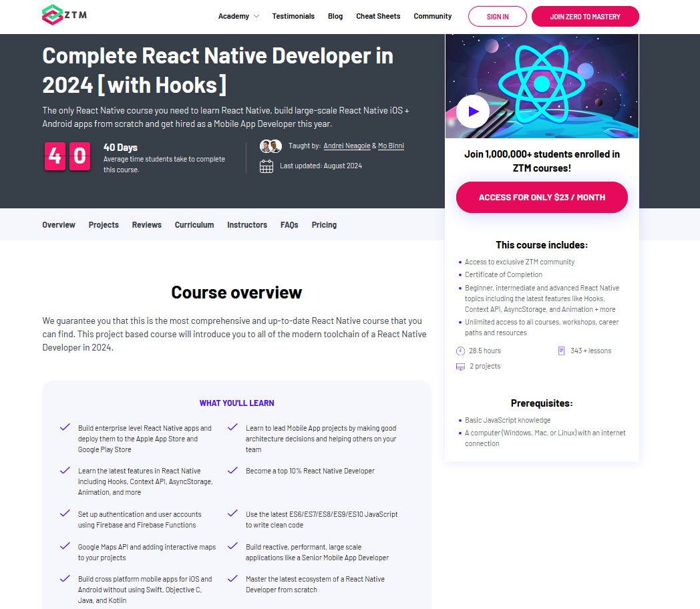Screen dimensions: 700x609
Task: Click the checkmark beside Set up authentication item
Action: [x=65, y=513]
